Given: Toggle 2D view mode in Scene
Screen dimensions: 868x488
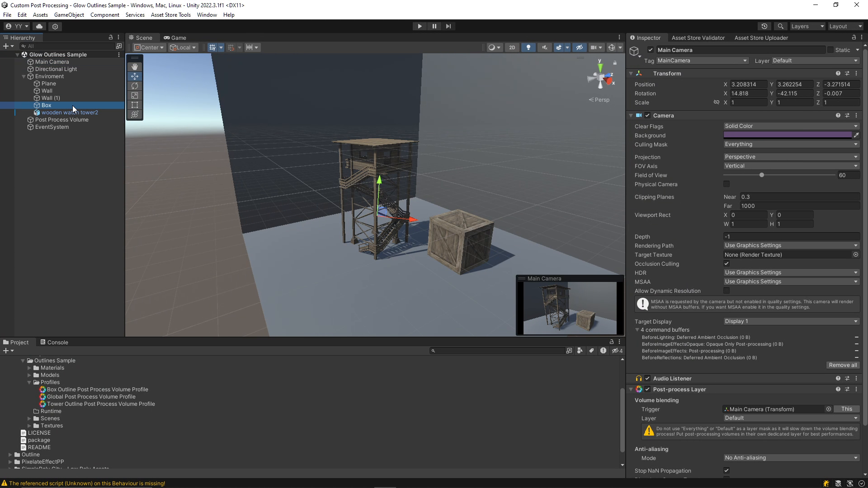Looking at the screenshot, I should pyautogui.click(x=512, y=47).
